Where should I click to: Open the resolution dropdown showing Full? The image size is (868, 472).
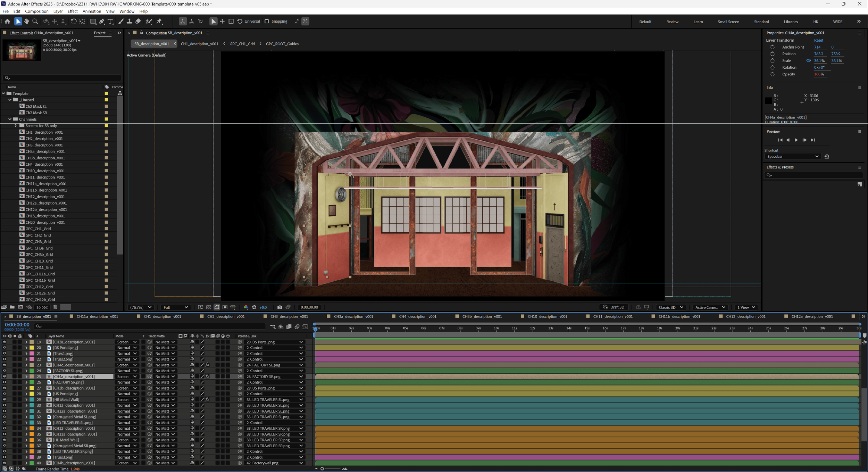[176, 307]
